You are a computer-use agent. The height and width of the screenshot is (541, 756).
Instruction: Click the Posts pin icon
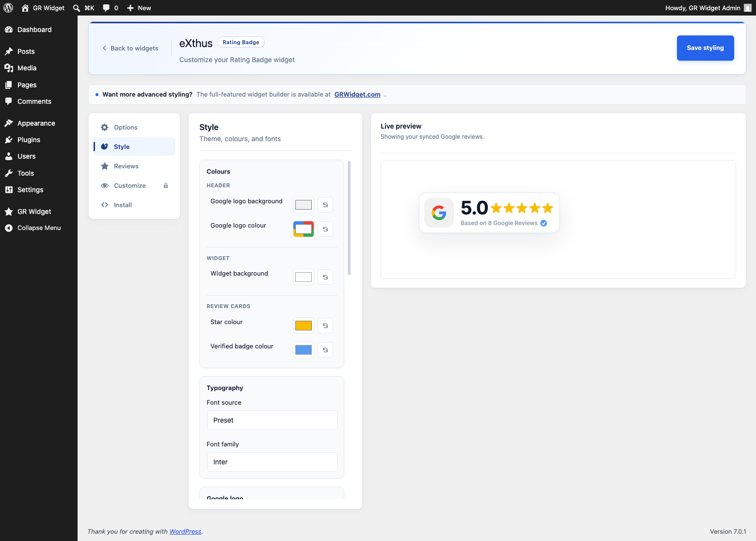(x=9, y=51)
